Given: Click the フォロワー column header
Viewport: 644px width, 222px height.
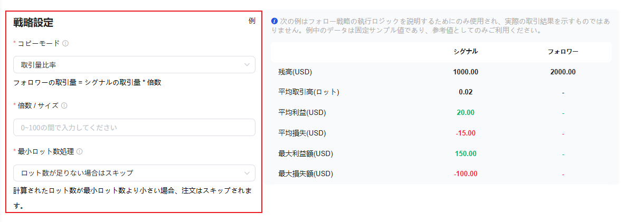Looking at the screenshot, I should pos(563,51).
